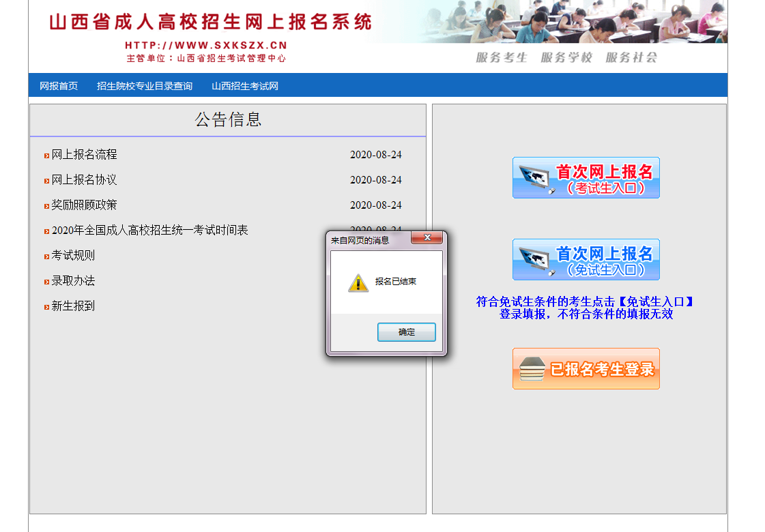Click the 已报名考生登录 orange button
Viewport: 765px width, 532px height.
click(586, 369)
